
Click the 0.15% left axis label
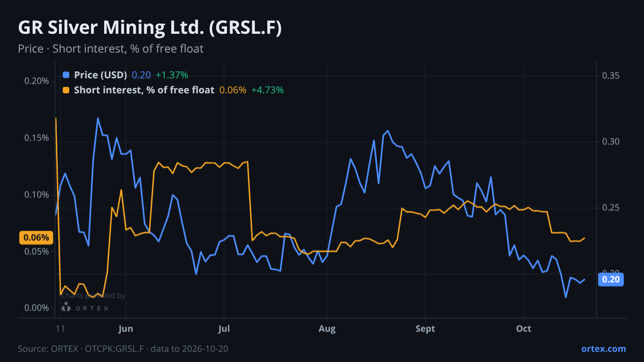[37, 138]
